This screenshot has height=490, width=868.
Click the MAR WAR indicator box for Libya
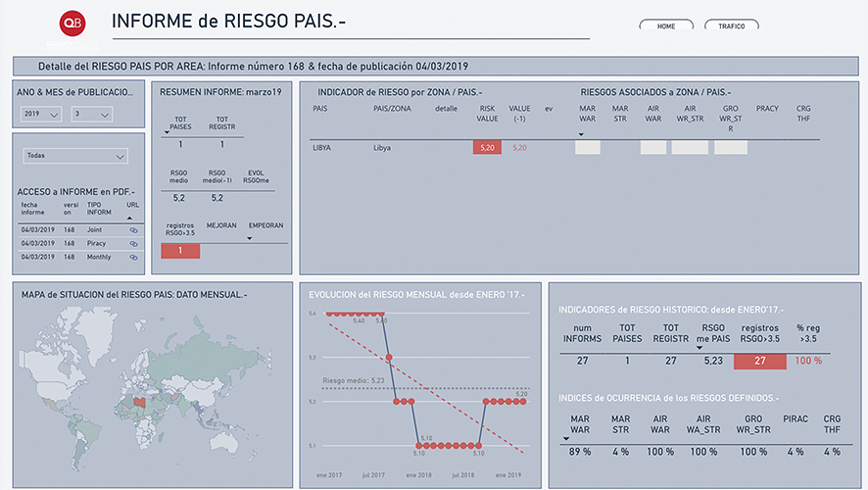(x=588, y=147)
